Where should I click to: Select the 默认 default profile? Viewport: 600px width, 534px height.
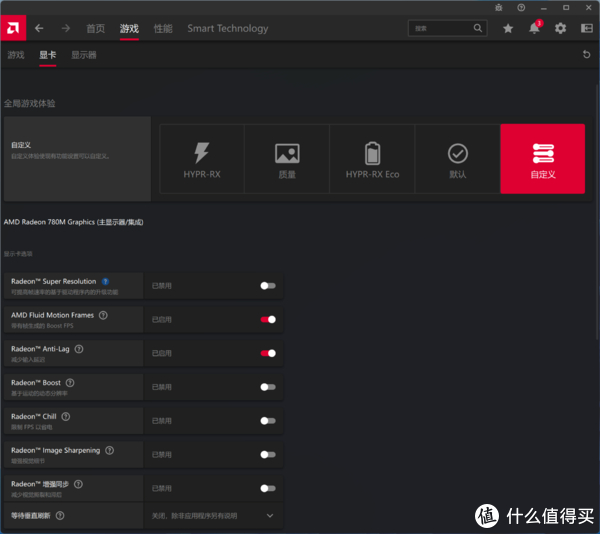tap(458, 159)
